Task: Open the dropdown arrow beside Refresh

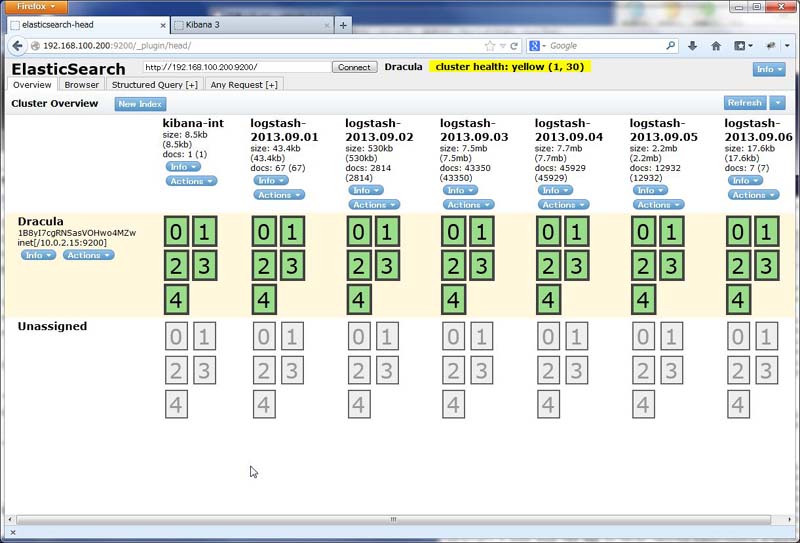Action: pos(778,103)
